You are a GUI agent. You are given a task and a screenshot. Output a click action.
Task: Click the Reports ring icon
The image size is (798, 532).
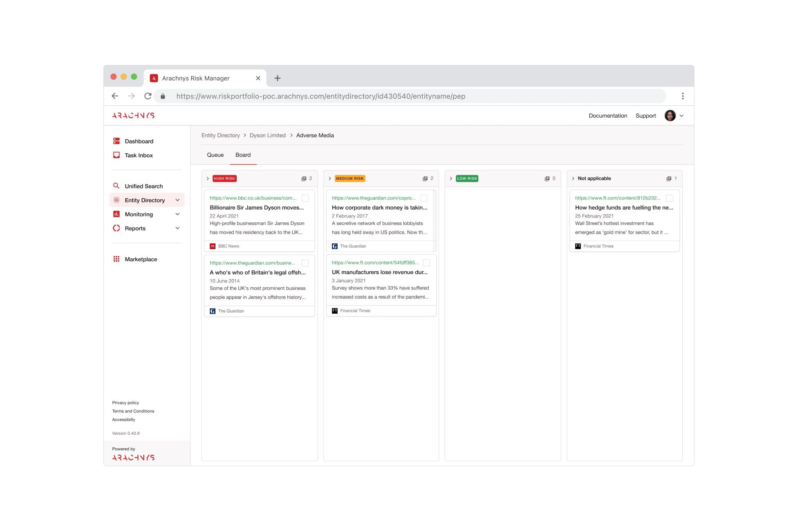tap(117, 228)
